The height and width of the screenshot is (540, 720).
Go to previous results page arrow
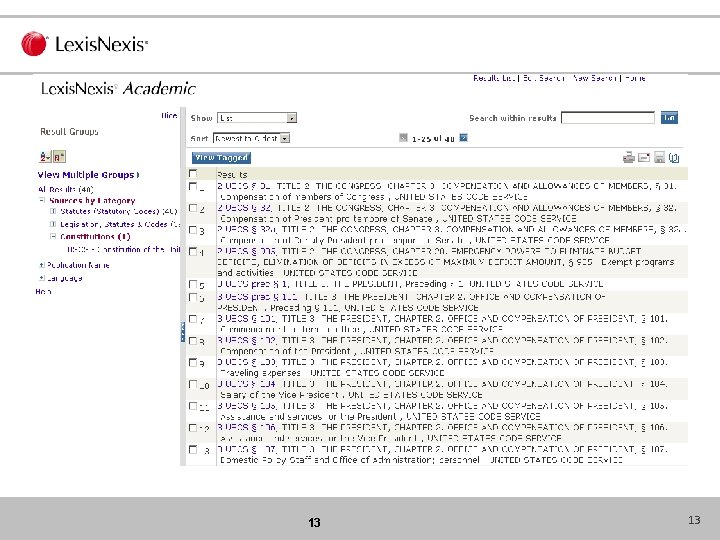(x=403, y=137)
